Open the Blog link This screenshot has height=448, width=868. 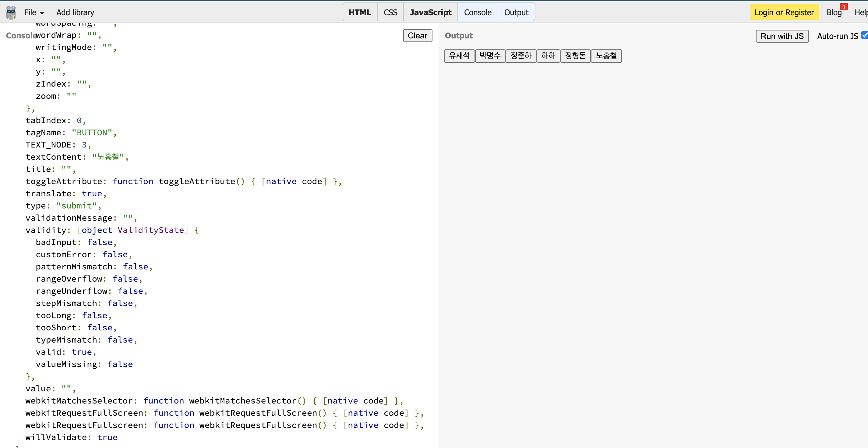tap(833, 12)
